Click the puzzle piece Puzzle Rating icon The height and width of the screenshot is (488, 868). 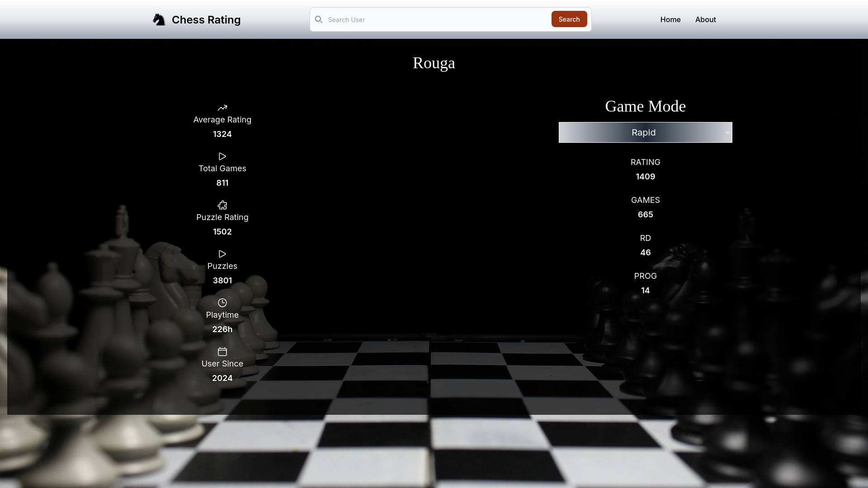click(222, 205)
